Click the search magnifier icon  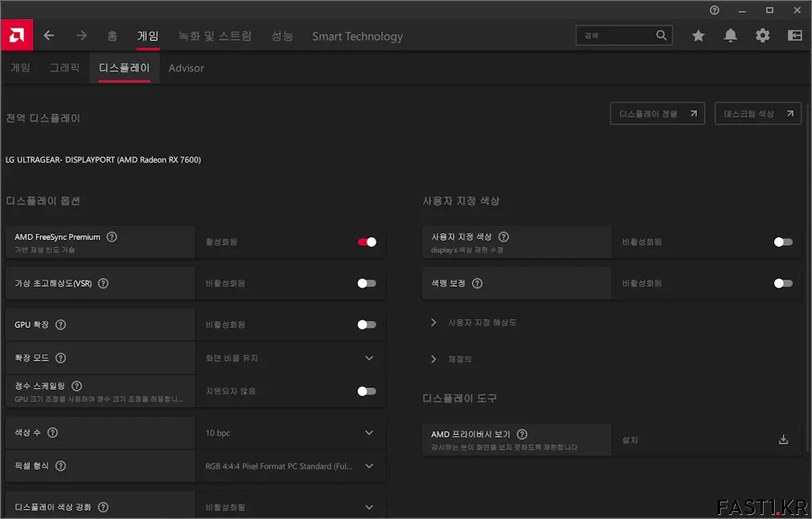click(x=661, y=35)
